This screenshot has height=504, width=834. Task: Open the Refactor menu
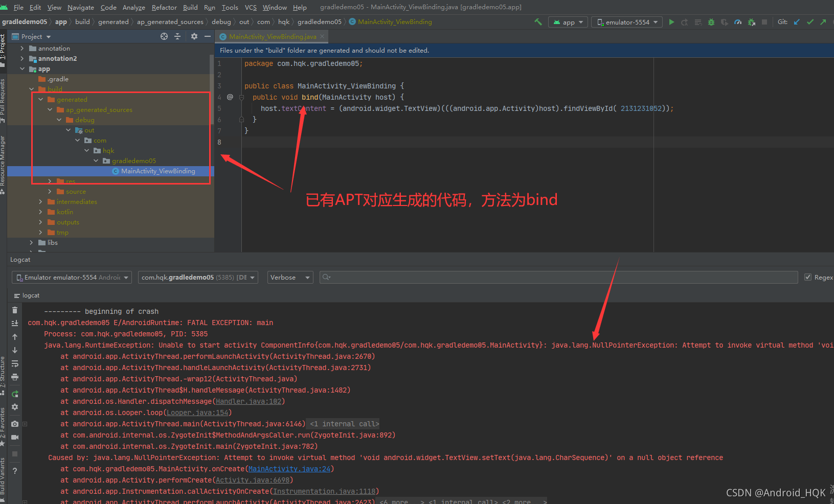pyautogui.click(x=164, y=7)
